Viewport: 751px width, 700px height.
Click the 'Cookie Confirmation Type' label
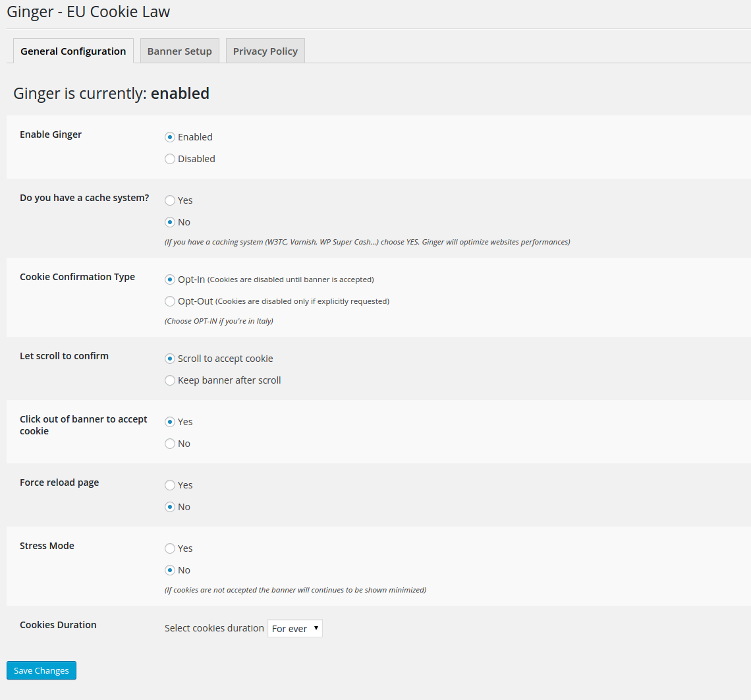(77, 277)
